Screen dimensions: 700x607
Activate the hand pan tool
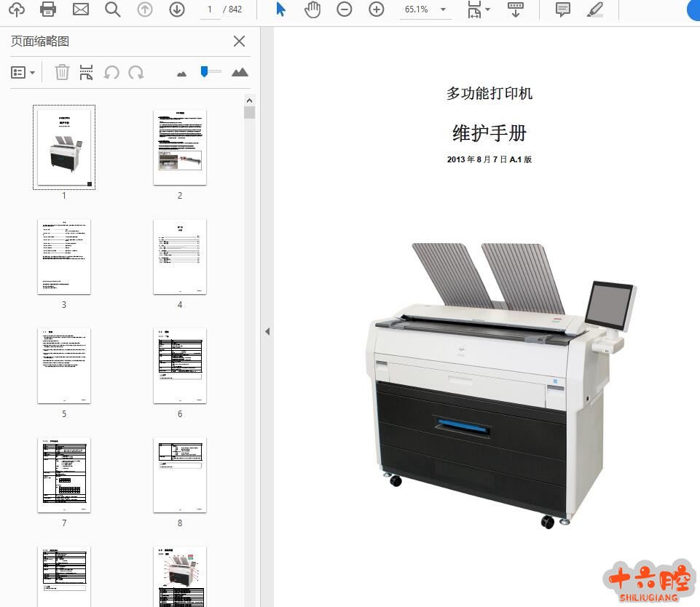312,9
